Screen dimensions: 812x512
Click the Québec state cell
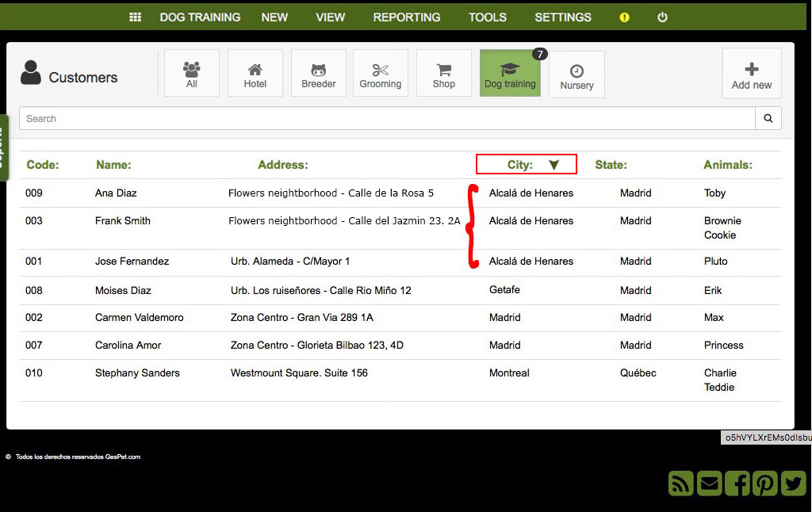point(638,373)
